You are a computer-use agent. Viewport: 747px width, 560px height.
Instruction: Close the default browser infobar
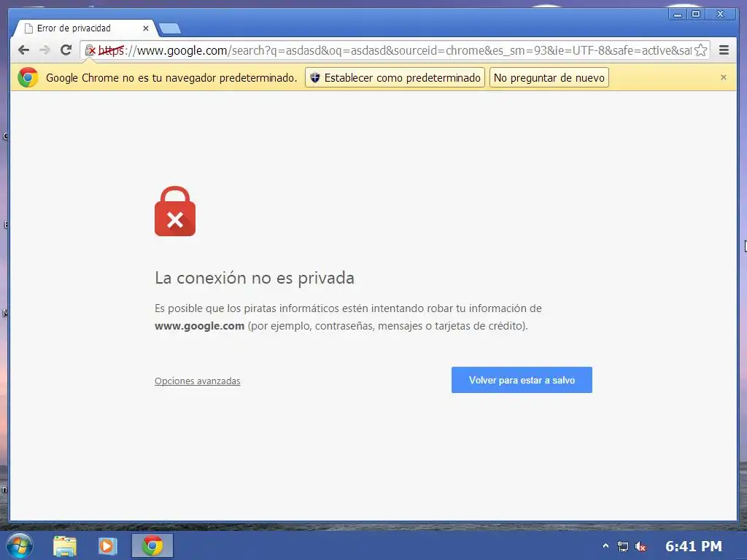click(x=723, y=77)
